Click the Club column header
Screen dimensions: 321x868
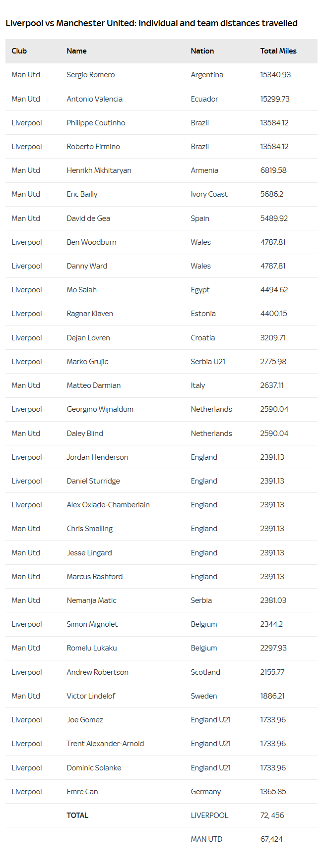point(19,51)
